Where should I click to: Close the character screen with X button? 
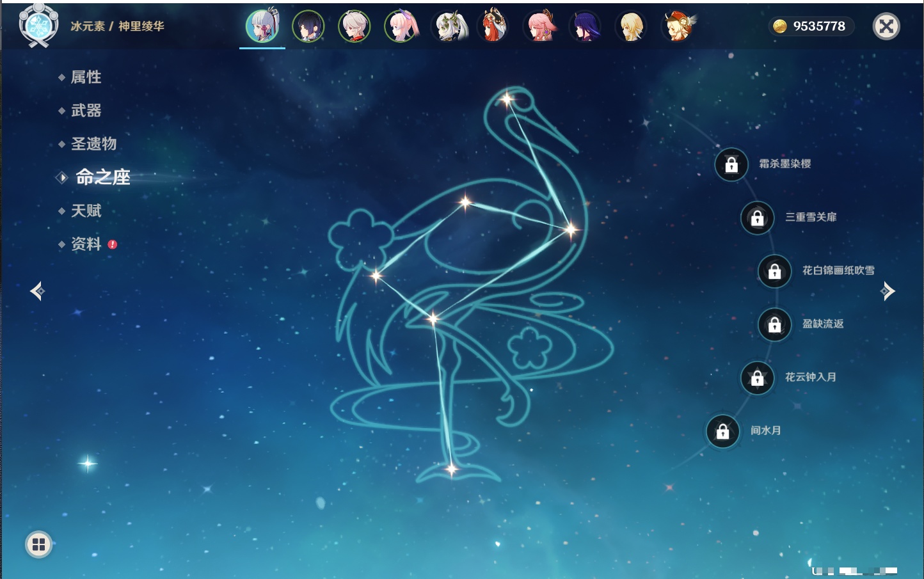point(886,26)
